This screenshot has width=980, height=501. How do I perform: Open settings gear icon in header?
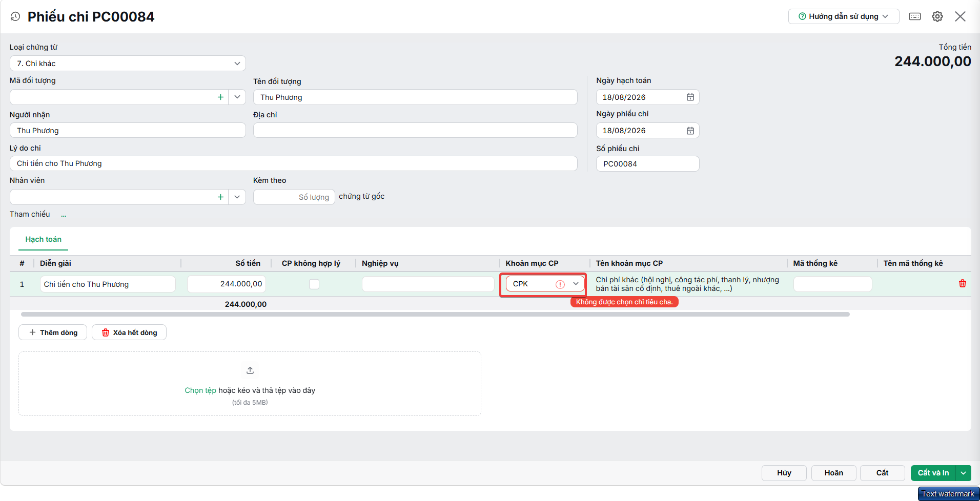(x=937, y=16)
